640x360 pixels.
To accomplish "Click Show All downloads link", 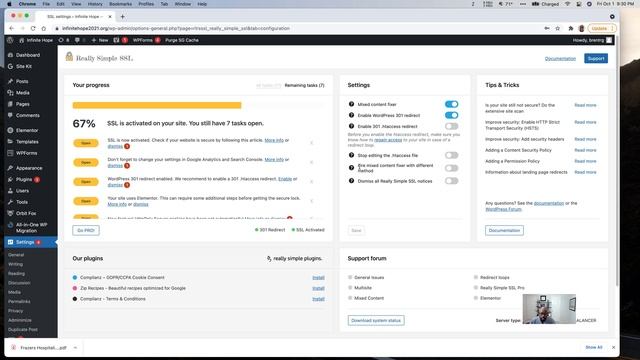I will tap(593, 347).
